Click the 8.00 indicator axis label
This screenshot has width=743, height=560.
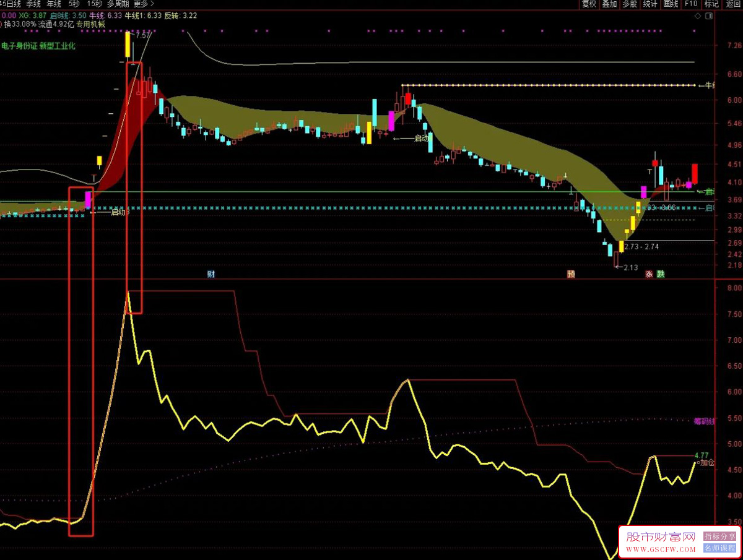pos(734,288)
